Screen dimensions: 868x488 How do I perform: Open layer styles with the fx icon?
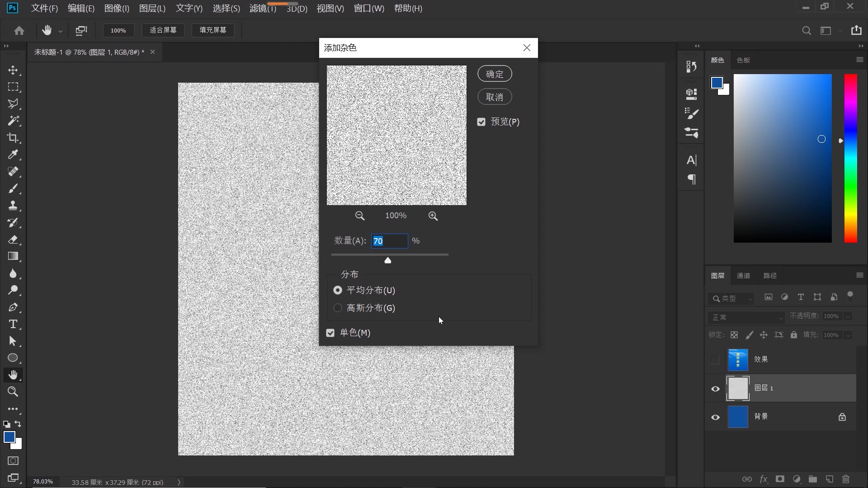764,479
